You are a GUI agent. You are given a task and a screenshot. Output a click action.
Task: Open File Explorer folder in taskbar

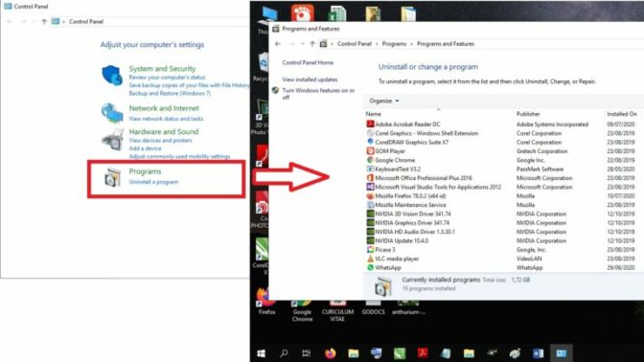pos(354,353)
